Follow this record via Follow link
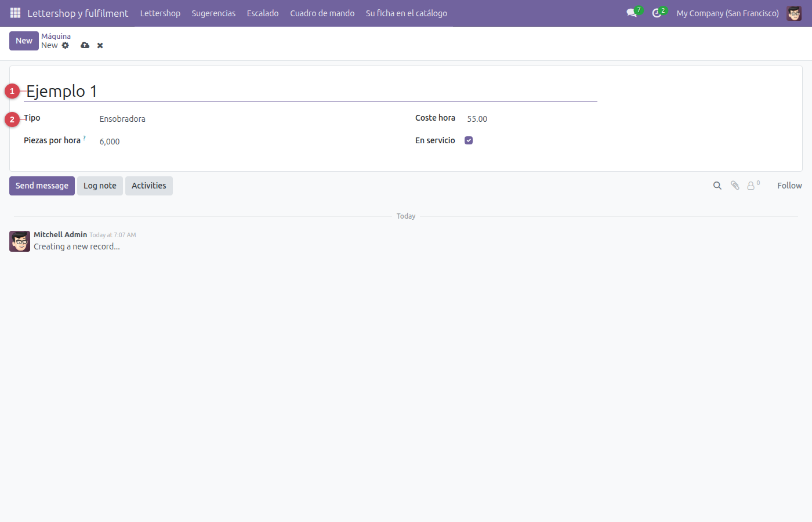The width and height of the screenshot is (812, 522). [789, 186]
